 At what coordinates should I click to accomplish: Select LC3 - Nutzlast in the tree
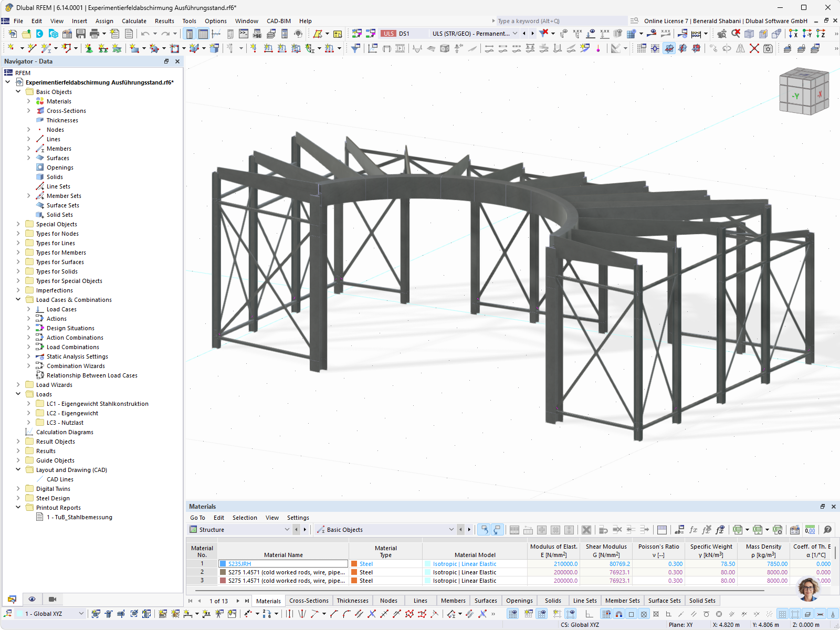[65, 423]
